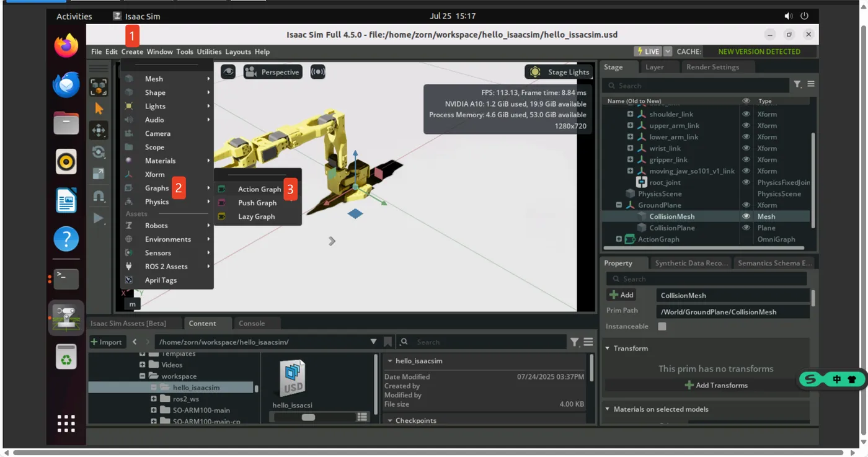
Task: Collapse the GroundPlane prim
Action: (619, 205)
